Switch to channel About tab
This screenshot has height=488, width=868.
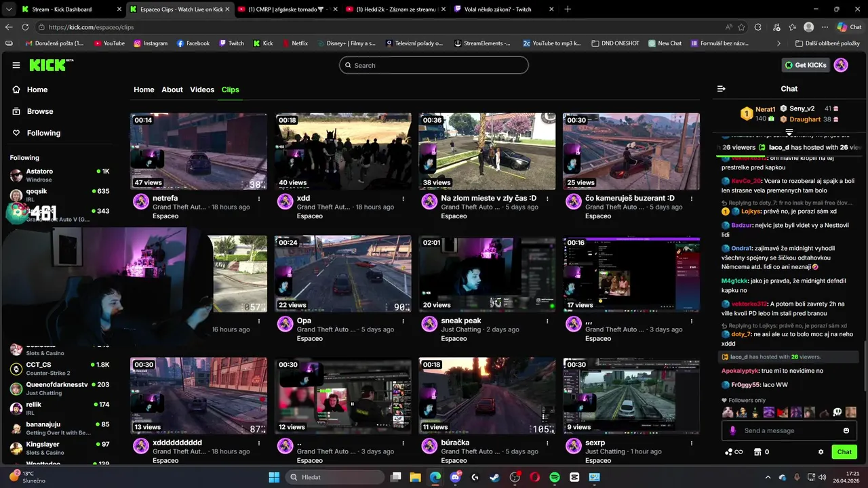pyautogui.click(x=172, y=89)
